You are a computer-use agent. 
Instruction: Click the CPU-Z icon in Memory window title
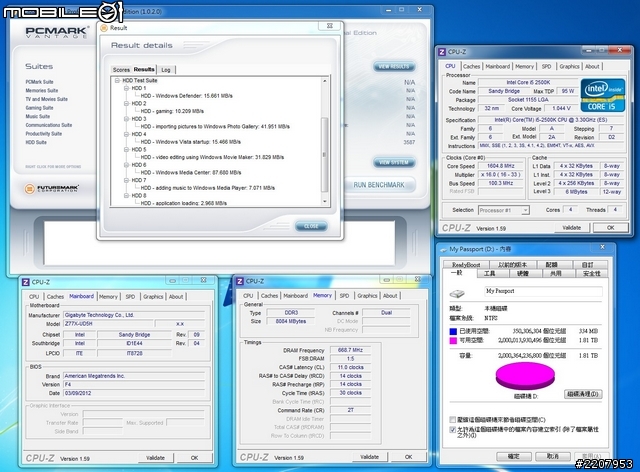click(x=240, y=281)
